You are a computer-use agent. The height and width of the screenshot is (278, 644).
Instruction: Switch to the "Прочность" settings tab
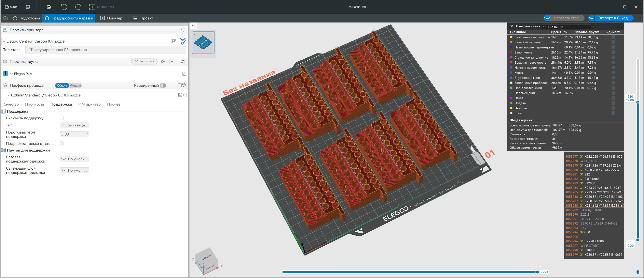click(35, 104)
